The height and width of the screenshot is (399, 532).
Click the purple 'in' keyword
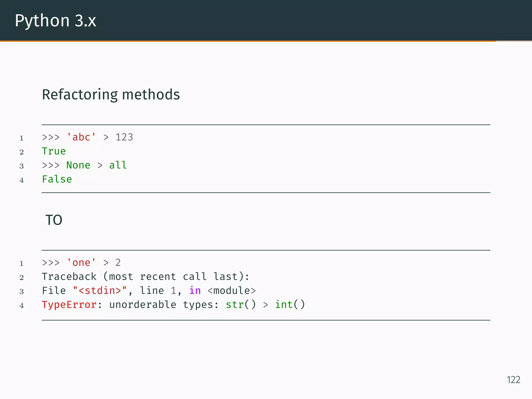tap(195, 290)
